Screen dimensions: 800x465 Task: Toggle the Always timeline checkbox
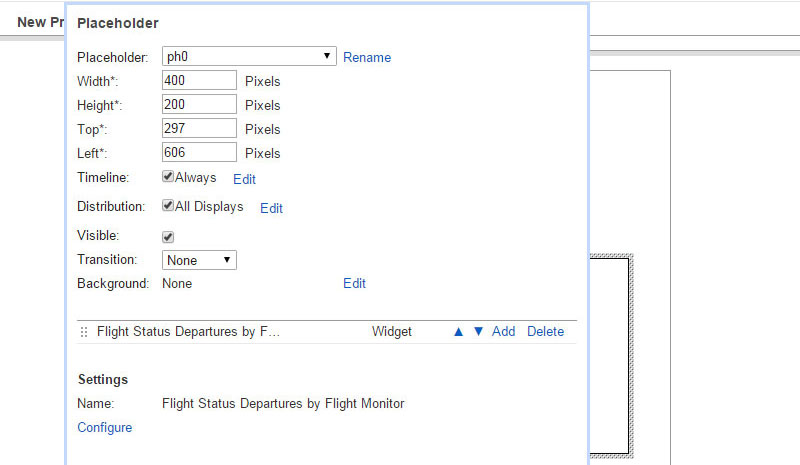(168, 177)
